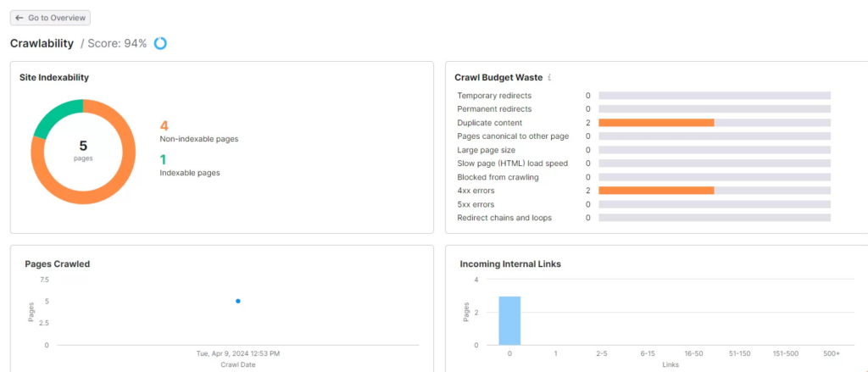Click the 5xx errors row

(644, 204)
